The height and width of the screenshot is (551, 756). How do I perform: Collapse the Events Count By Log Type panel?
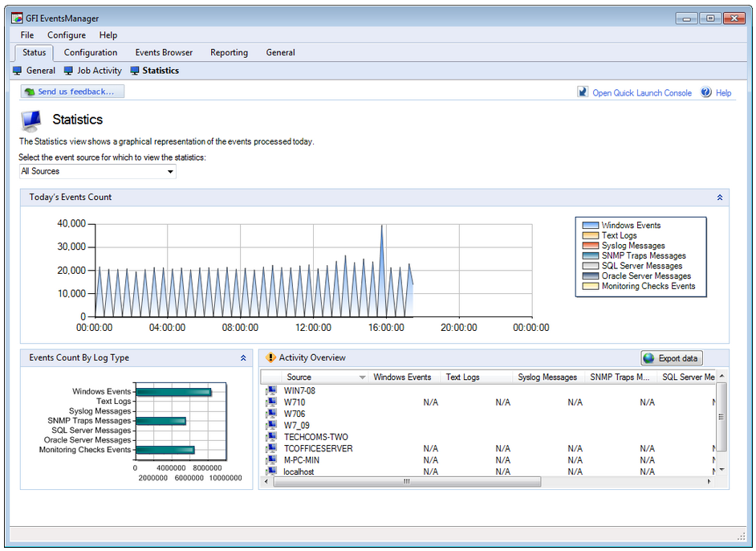(x=243, y=358)
